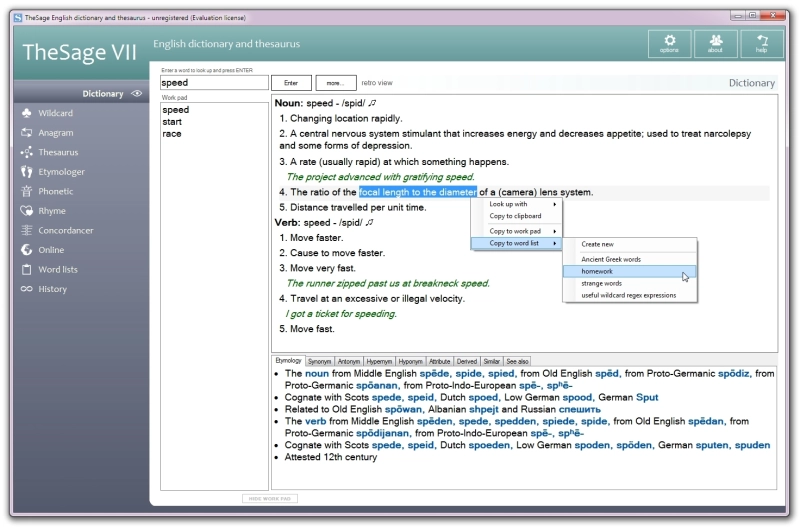Select 'strange words' word list

[630, 283]
